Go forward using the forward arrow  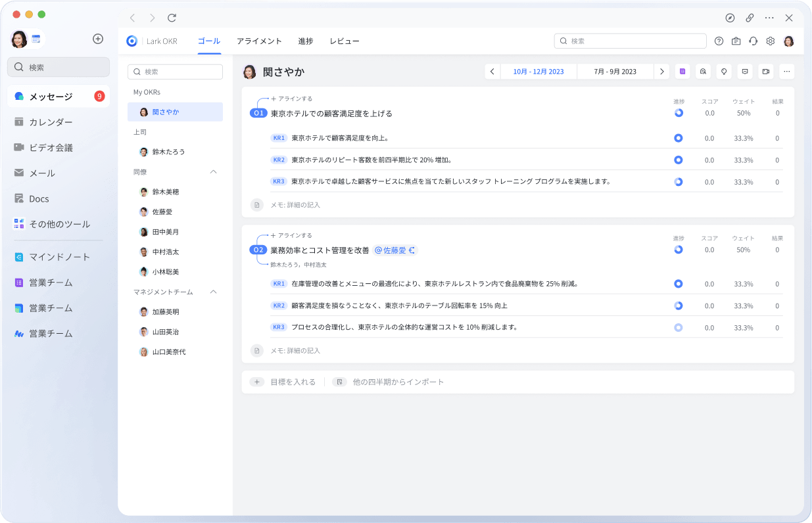(153, 18)
